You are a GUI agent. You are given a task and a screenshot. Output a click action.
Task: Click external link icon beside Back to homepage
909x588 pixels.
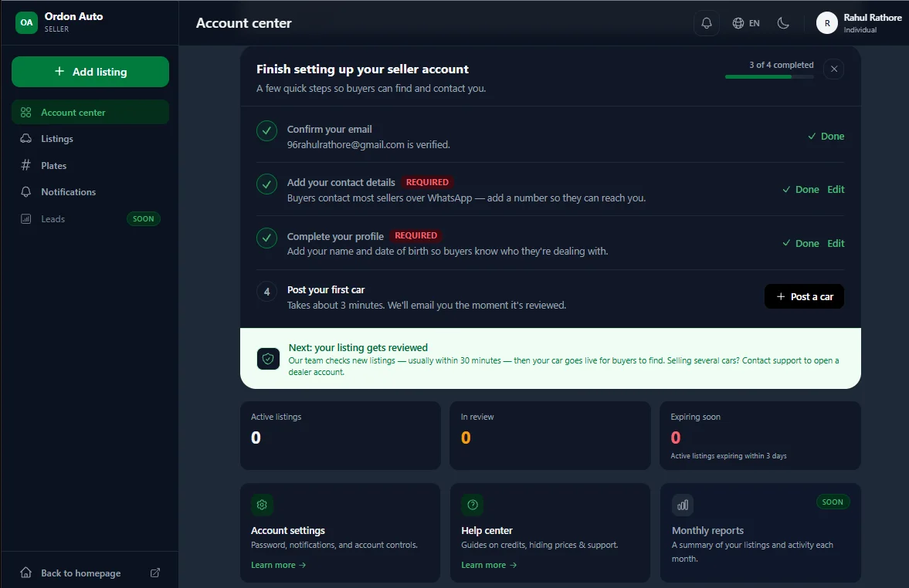pyautogui.click(x=154, y=573)
